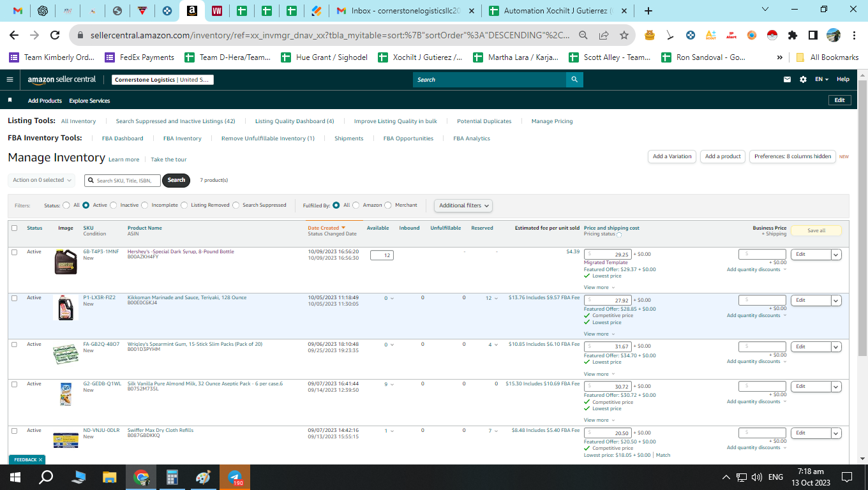Click the SKU, Title, ISBN search field
Viewport: 868px width, 490px height.
(x=121, y=181)
